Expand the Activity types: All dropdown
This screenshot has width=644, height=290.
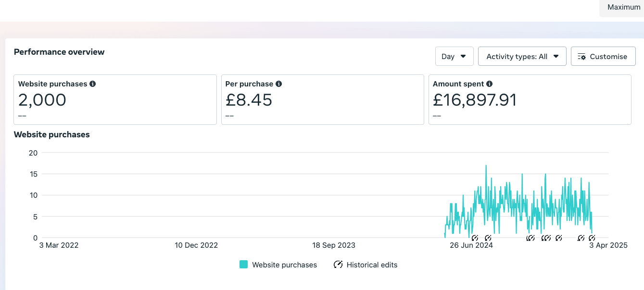tap(522, 56)
